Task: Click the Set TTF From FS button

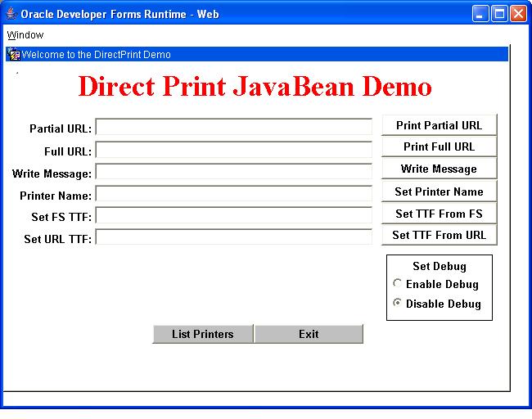Action: click(x=439, y=214)
